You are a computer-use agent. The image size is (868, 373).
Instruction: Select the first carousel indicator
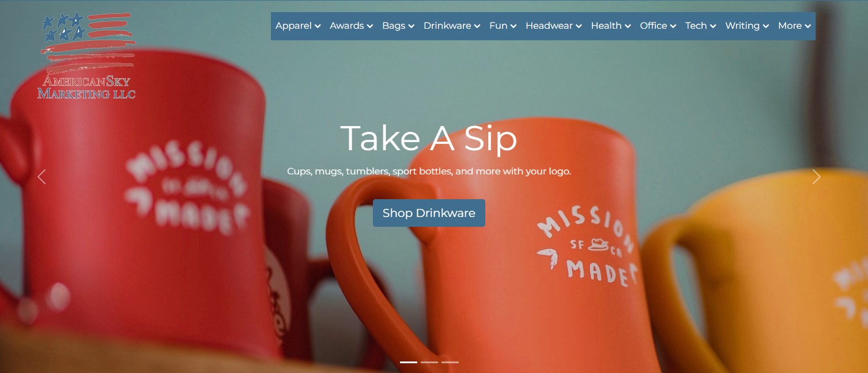click(x=409, y=362)
